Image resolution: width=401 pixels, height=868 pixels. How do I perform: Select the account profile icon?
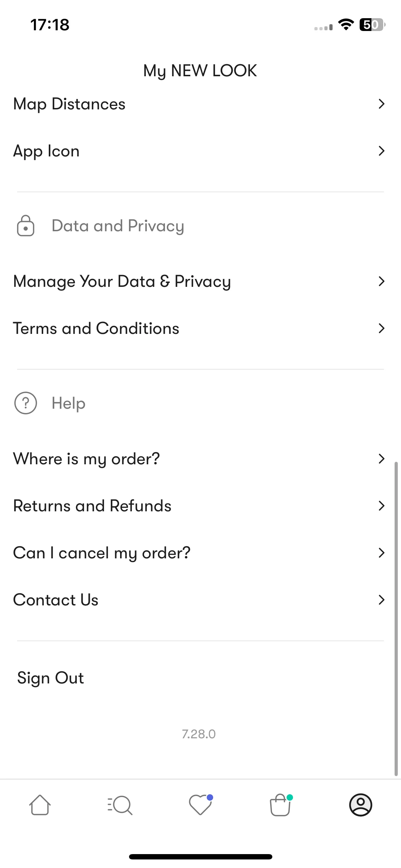(361, 805)
